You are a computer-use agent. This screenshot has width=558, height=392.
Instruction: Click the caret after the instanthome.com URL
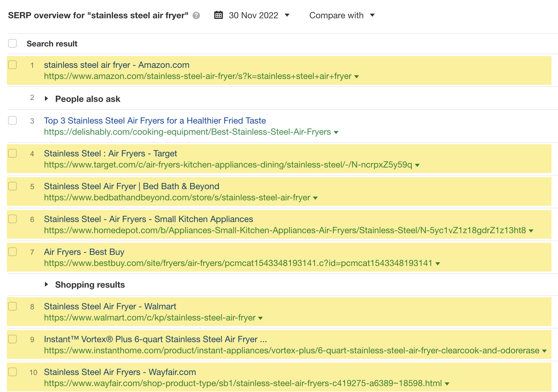click(544, 351)
